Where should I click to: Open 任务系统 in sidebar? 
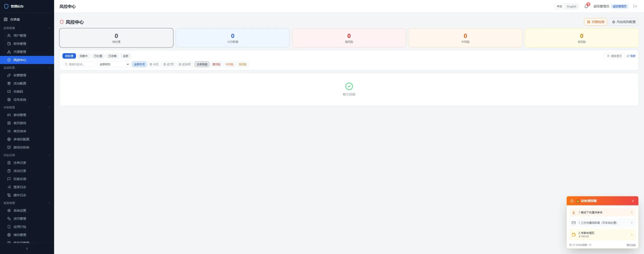pyautogui.click(x=27, y=100)
